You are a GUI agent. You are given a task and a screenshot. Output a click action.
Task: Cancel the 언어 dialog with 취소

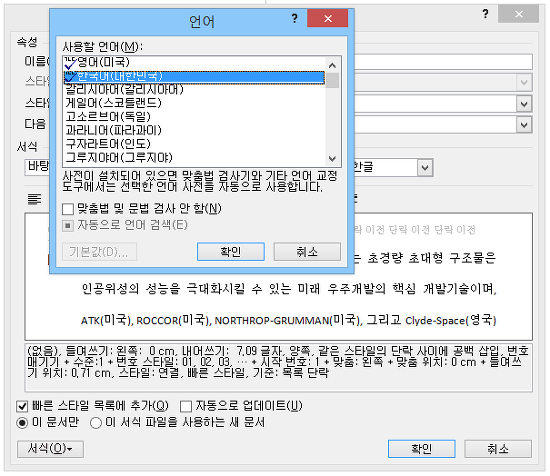tap(307, 252)
